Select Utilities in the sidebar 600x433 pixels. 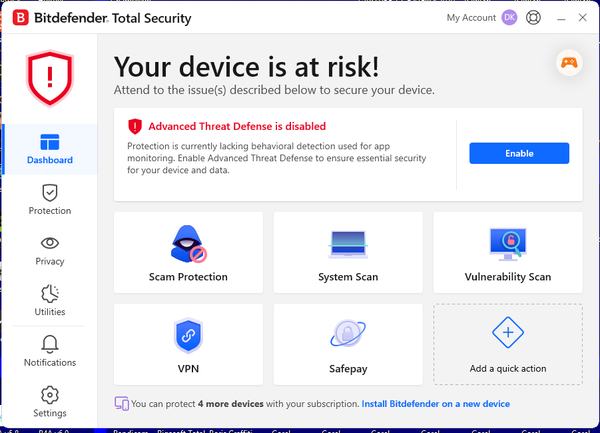49,300
